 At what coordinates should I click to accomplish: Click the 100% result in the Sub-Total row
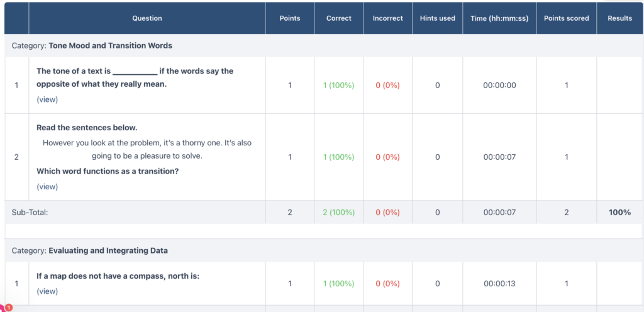tap(619, 213)
